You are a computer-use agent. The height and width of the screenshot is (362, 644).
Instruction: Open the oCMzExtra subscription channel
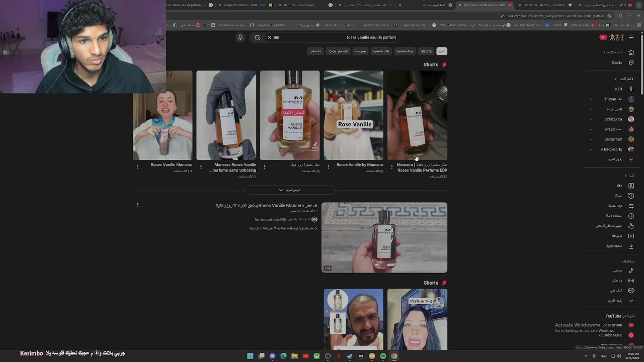click(619, 119)
